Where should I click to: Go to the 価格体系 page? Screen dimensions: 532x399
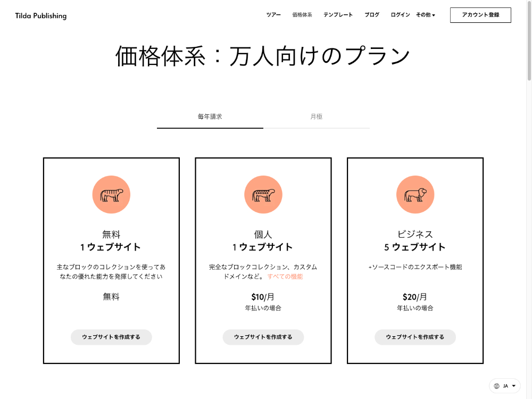[302, 15]
